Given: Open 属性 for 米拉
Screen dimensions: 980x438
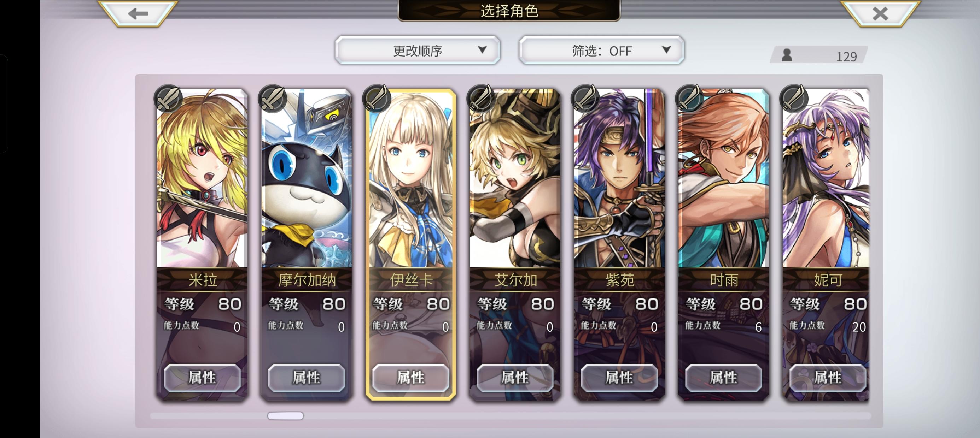Looking at the screenshot, I should [202, 378].
